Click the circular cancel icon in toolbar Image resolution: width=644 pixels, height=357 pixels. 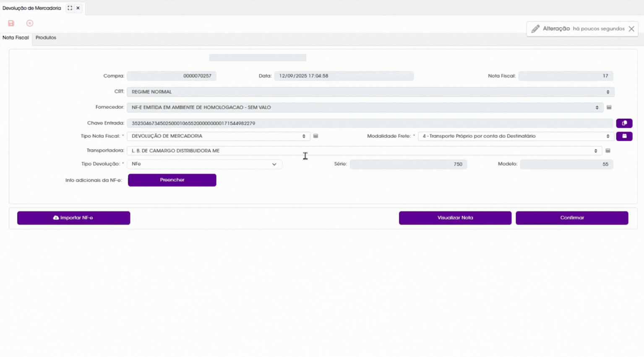click(x=30, y=23)
